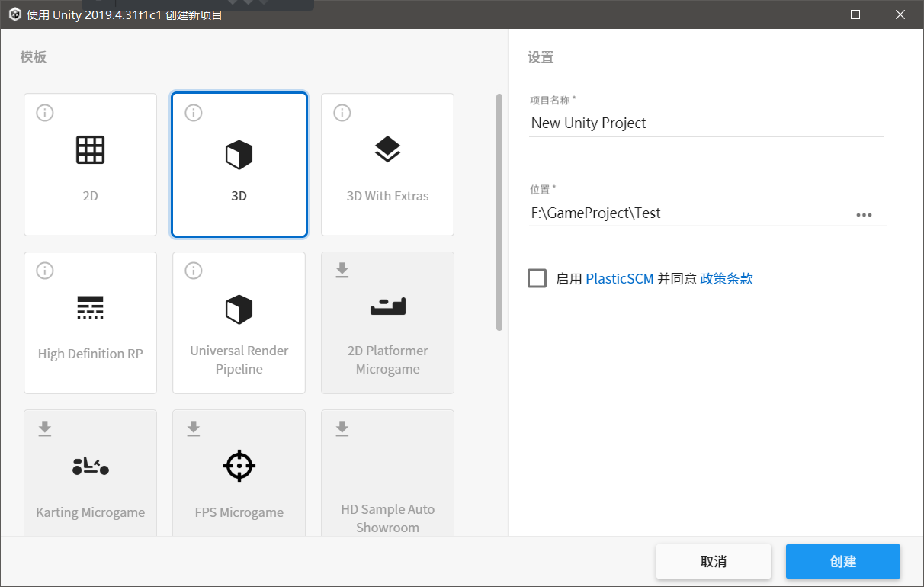924x587 pixels.
Task: Select the FPS Microgame template
Action: (x=239, y=473)
